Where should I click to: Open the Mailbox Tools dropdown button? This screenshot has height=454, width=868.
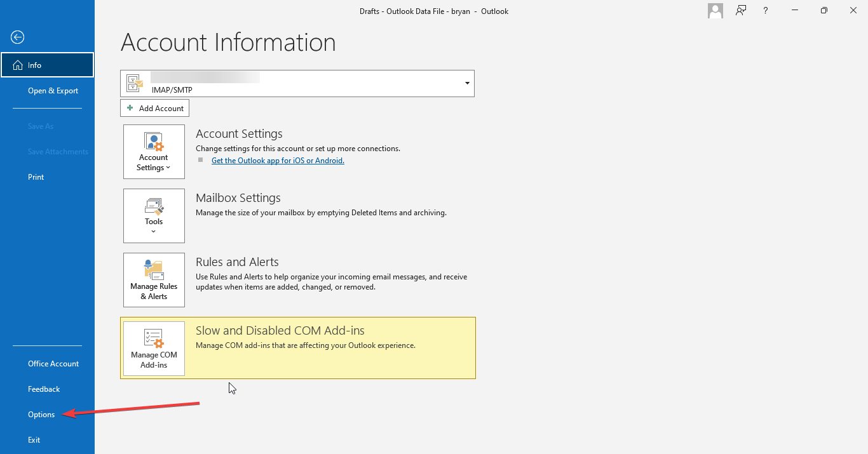[x=154, y=216]
